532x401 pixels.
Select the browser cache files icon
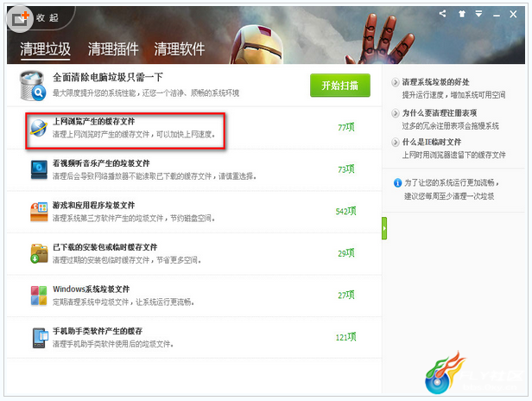[x=39, y=128]
